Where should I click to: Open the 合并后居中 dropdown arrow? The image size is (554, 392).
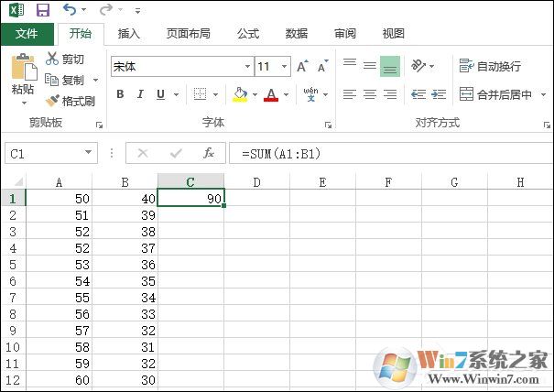click(543, 94)
